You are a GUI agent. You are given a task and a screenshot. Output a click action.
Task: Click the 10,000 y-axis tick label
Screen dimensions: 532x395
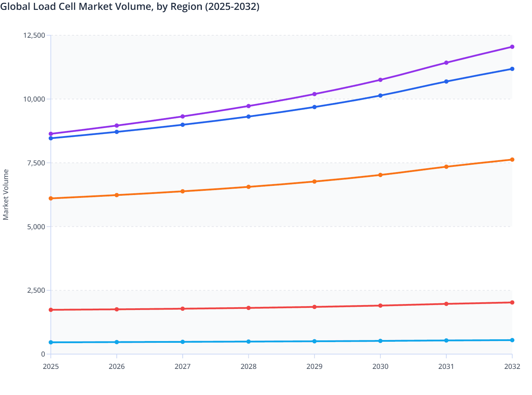point(34,99)
